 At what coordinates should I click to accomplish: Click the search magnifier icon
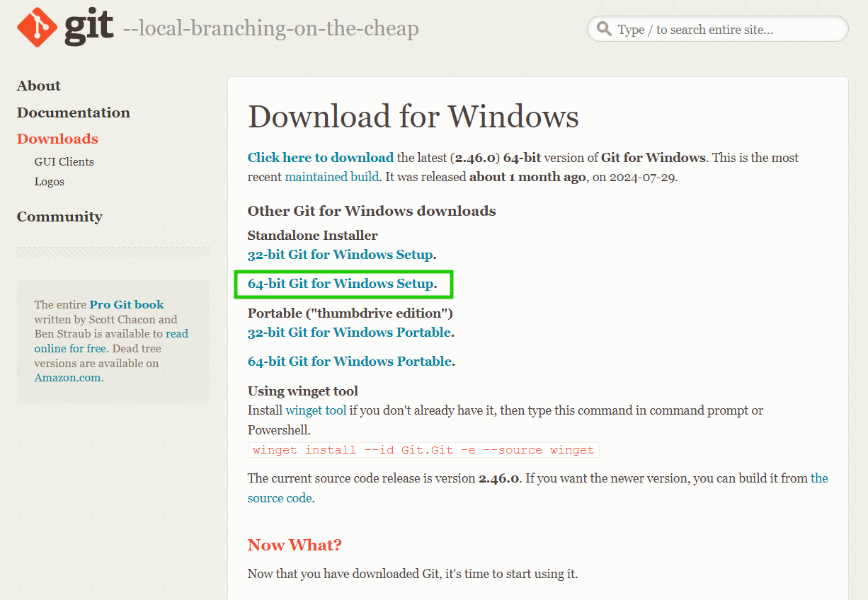pyautogui.click(x=604, y=29)
